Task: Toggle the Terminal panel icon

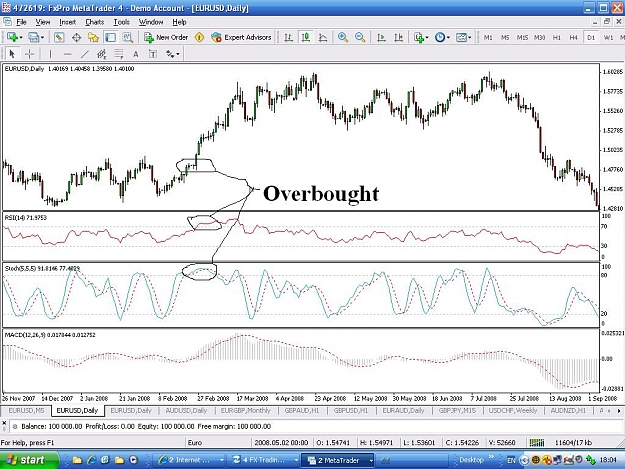Action: click(x=110, y=37)
